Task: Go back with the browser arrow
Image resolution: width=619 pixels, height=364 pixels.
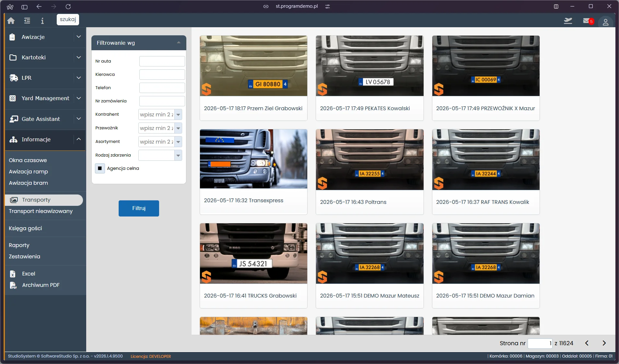Action: coord(39,6)
